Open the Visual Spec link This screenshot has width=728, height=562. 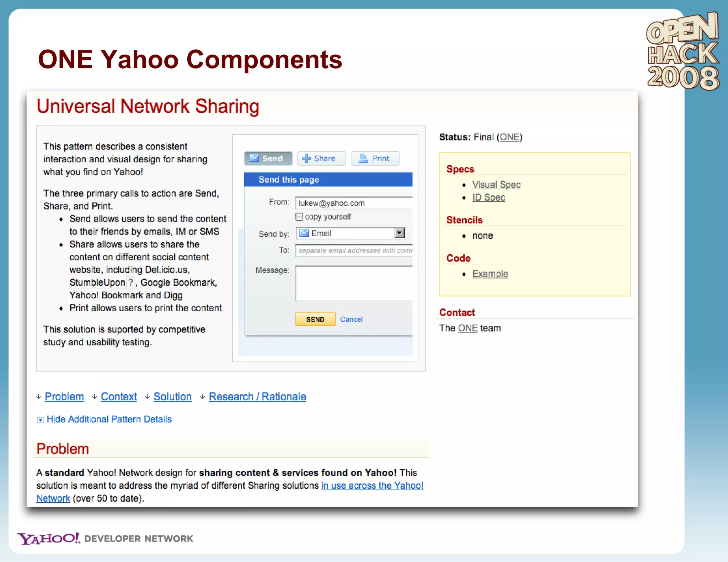tap(496, 185)
